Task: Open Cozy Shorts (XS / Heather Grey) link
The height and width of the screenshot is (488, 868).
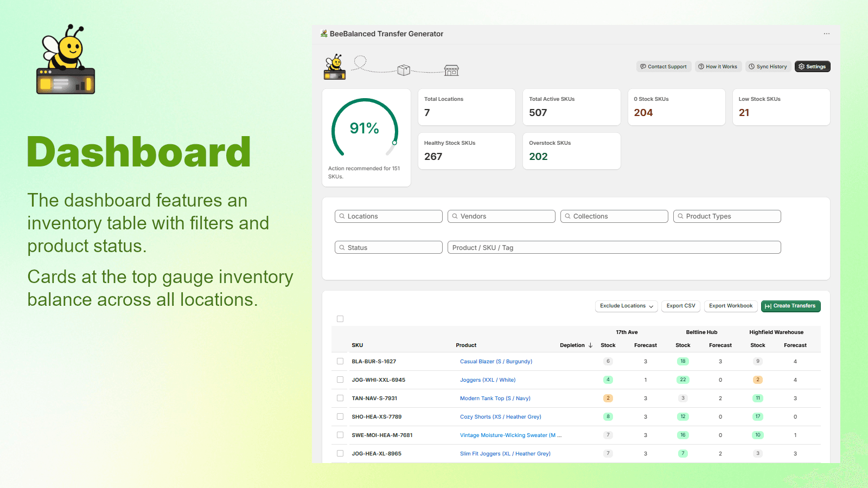Action: click(501, 417)
